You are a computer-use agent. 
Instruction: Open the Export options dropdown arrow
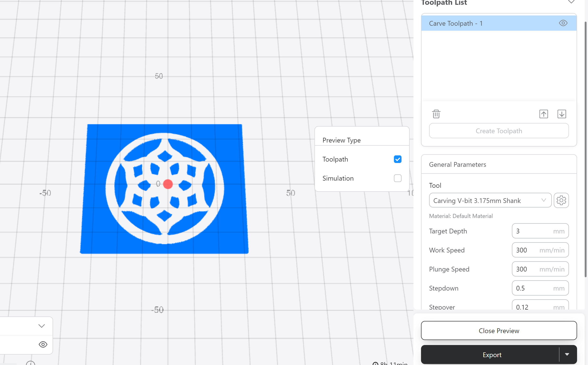tap(567, 354)
